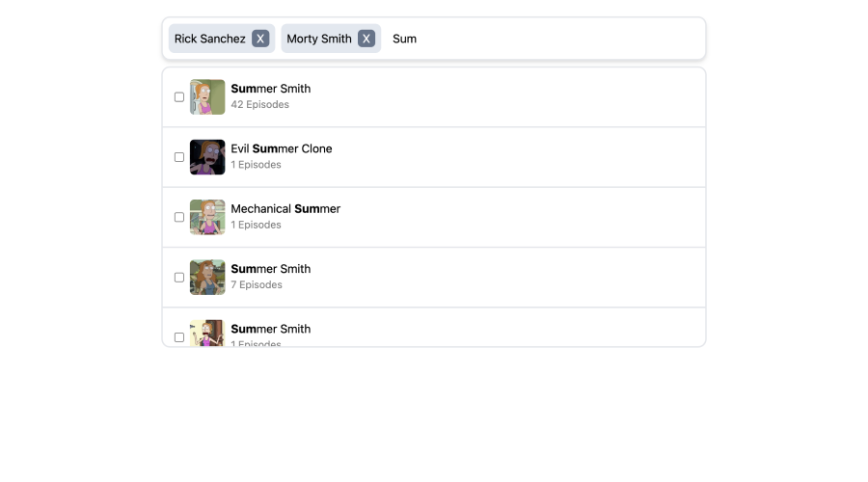
Task: Remove the Rick Sanchez tag
Action: [x=260, y=39]
